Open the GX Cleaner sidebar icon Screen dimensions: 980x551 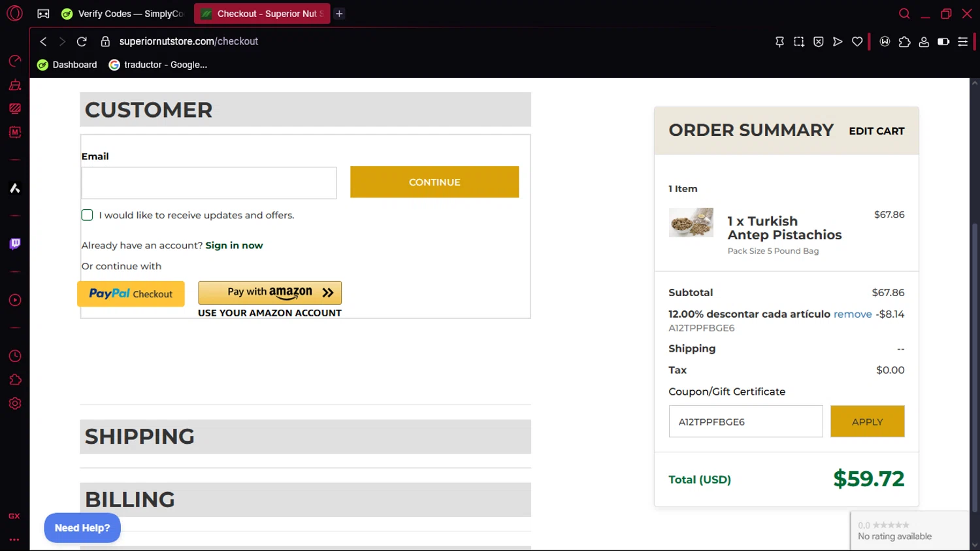[14, 85]
